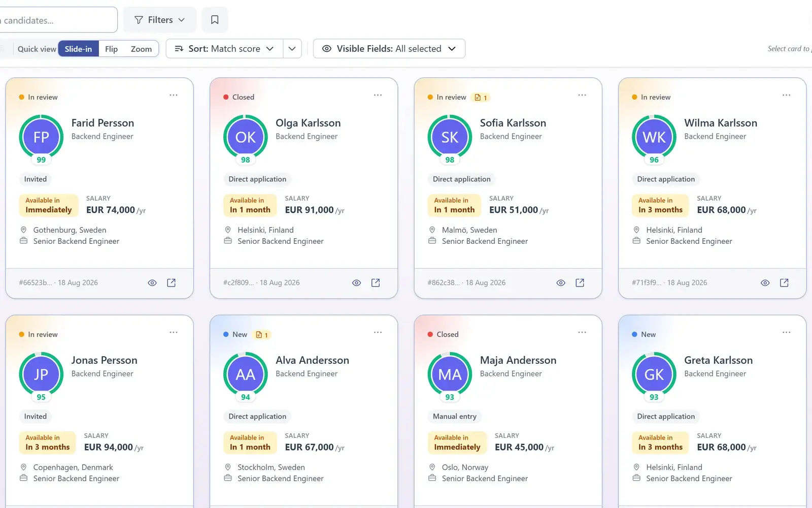Expand the chevron next to Sort dropdown
812x508 pixels.
pos(292,49)
